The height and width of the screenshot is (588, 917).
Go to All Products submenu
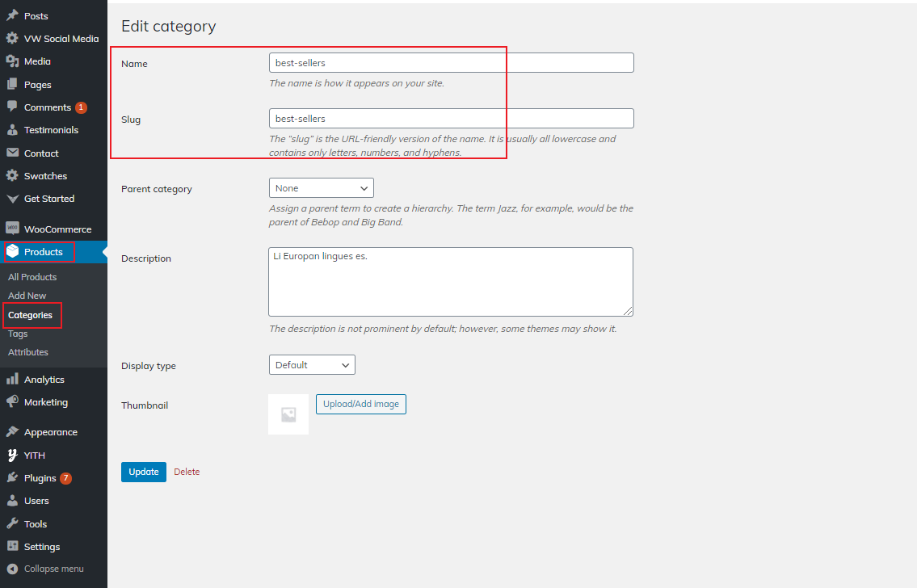[32, 277]
